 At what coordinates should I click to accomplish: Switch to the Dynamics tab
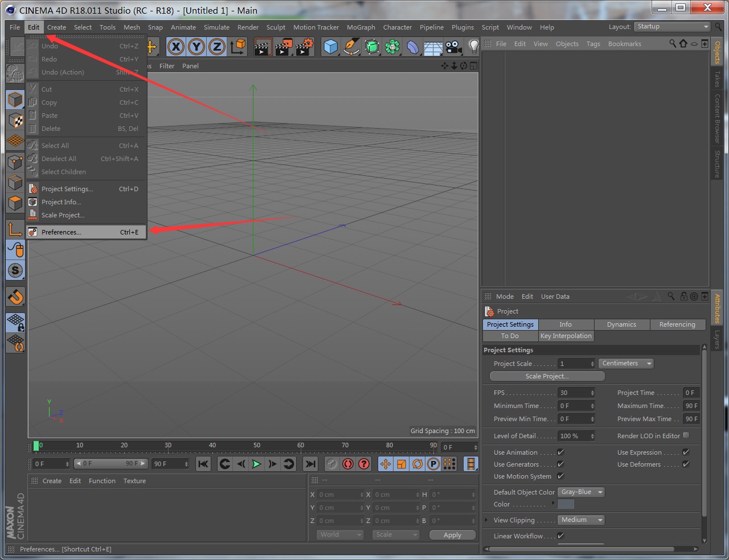(x=621, y=324)
